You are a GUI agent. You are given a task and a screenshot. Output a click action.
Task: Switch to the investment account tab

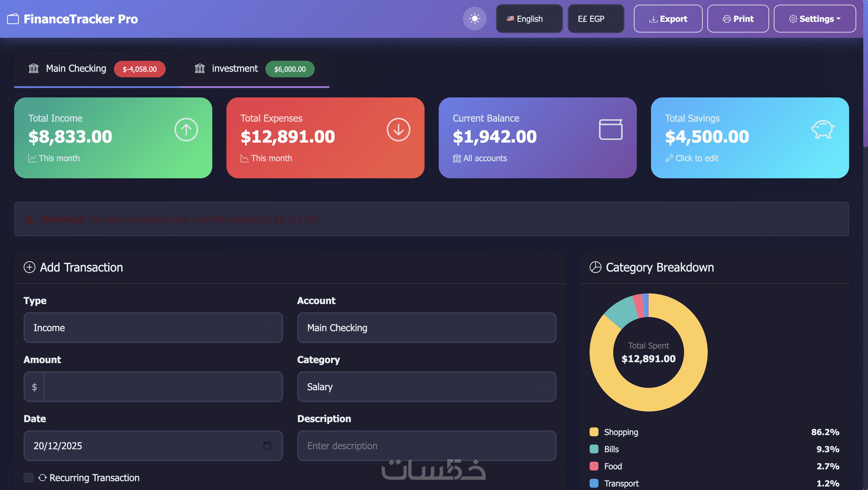[254, 69]
